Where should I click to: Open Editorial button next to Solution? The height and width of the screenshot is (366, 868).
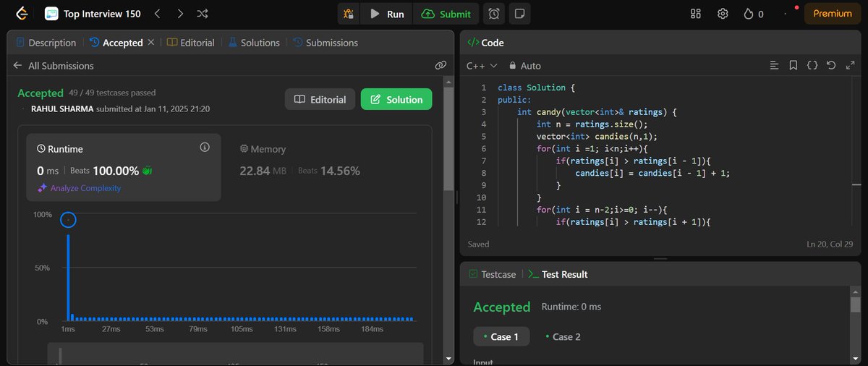(x=320, y=100)
